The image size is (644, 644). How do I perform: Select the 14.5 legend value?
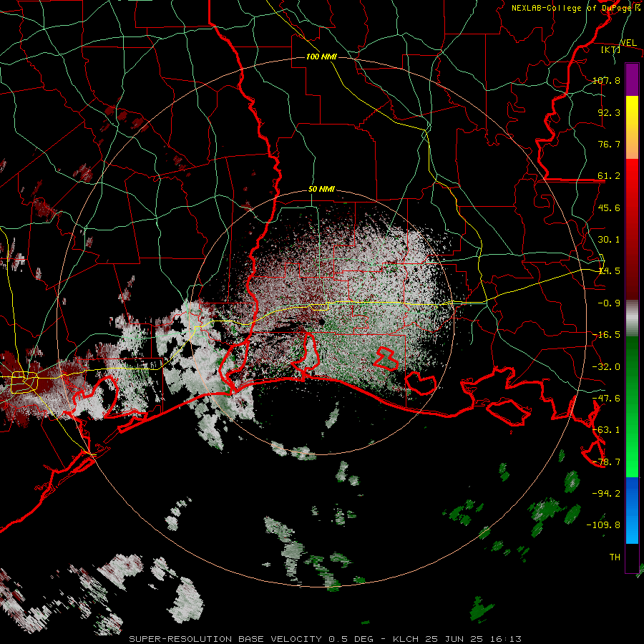(x=609, y=271)
